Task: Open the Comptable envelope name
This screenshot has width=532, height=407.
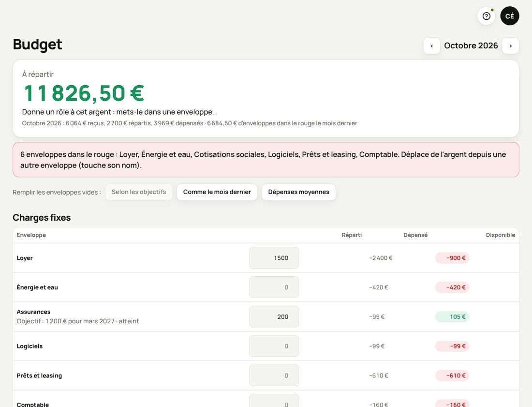Action: tap(32, 404)
